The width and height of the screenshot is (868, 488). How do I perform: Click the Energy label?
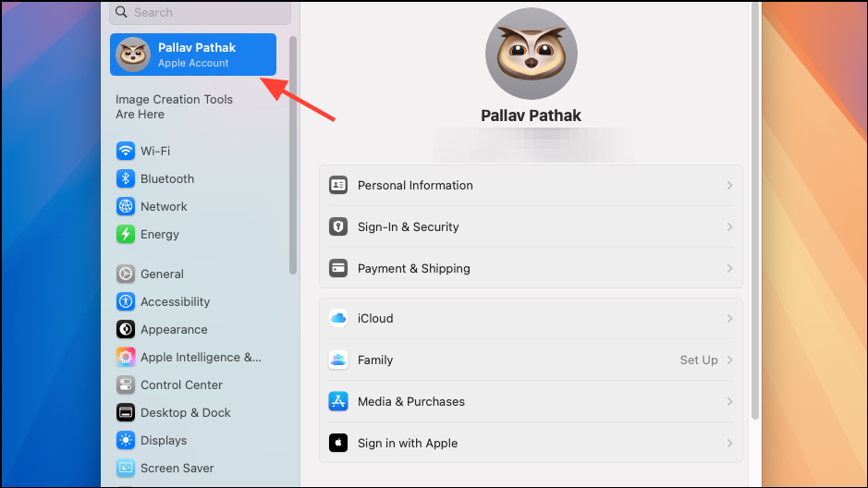coord(159,234)
